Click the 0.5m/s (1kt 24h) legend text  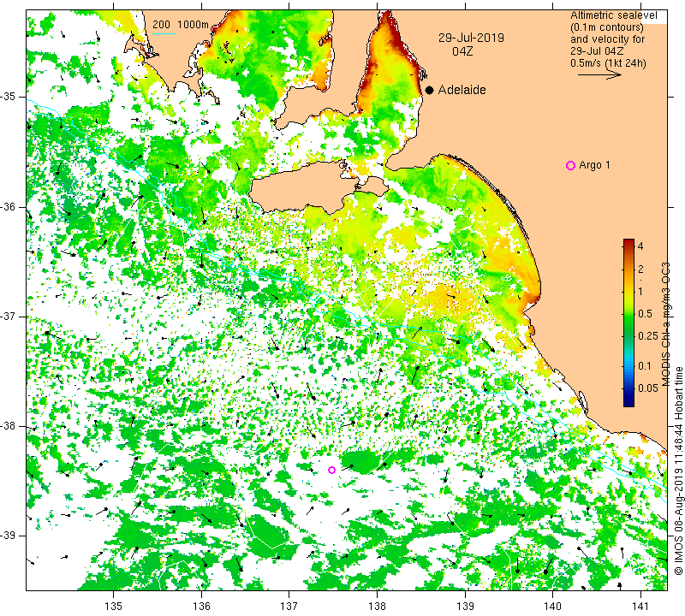tap(608, 62)
